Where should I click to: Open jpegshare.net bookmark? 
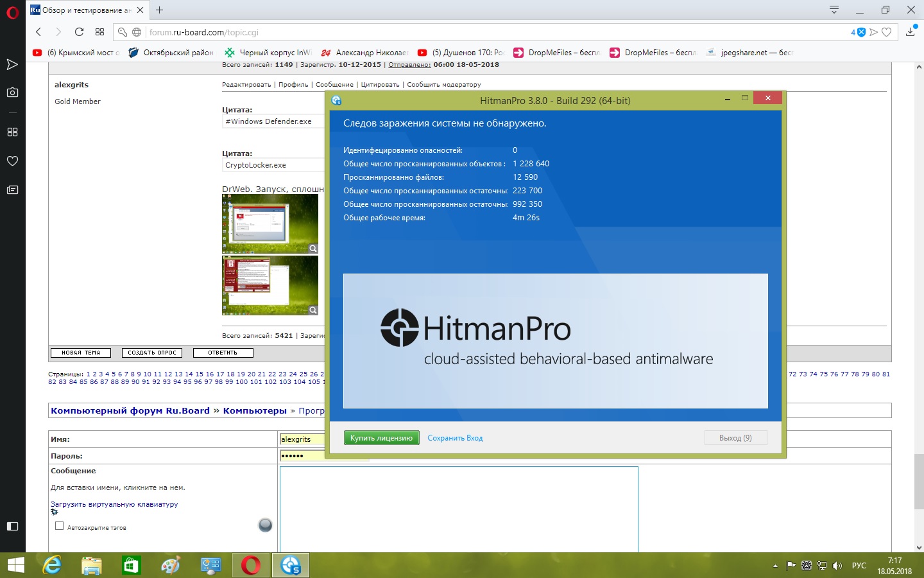tap(749, 53)
